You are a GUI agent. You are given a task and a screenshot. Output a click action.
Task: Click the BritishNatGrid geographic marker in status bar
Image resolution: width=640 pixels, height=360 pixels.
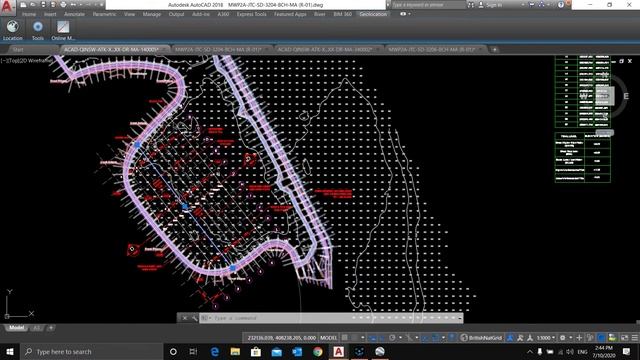pyautogui.click(x=481, y=338)
